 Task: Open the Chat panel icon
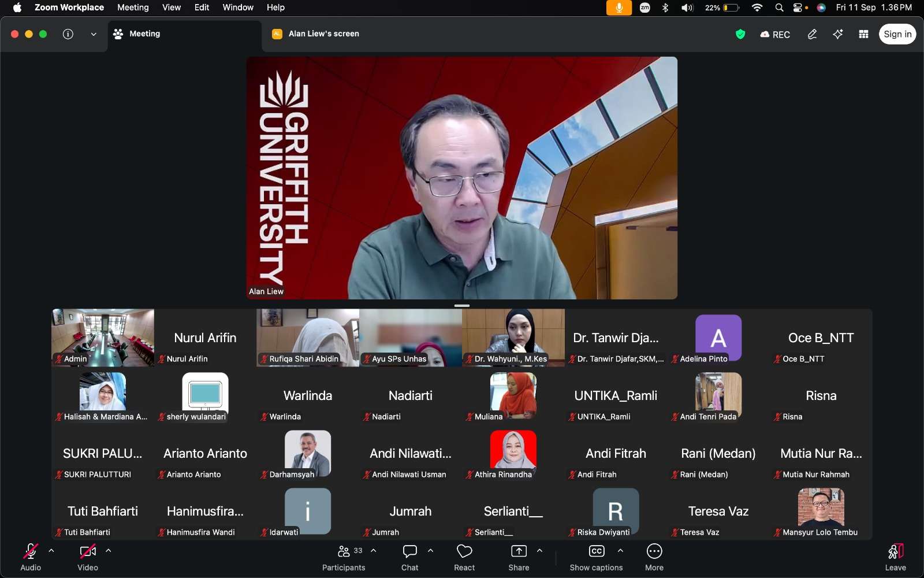(x=410, y=551)
